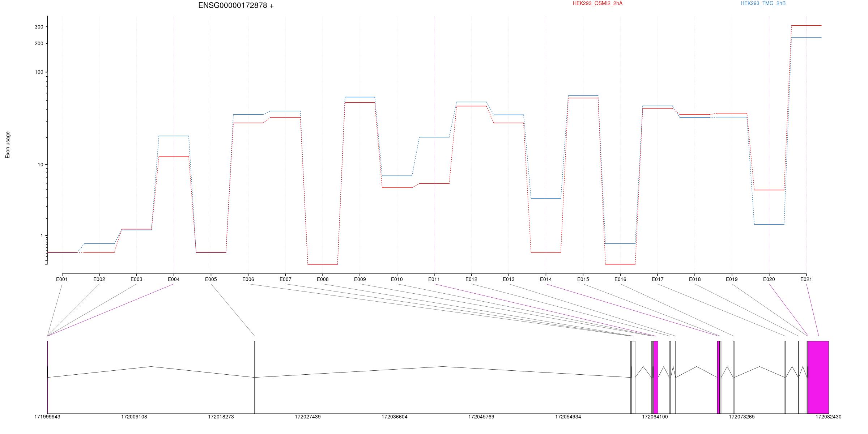Image resolution: width=868 pixels, height=434 pixels.
Task: Click exon label E006
Action: point(248,279)
